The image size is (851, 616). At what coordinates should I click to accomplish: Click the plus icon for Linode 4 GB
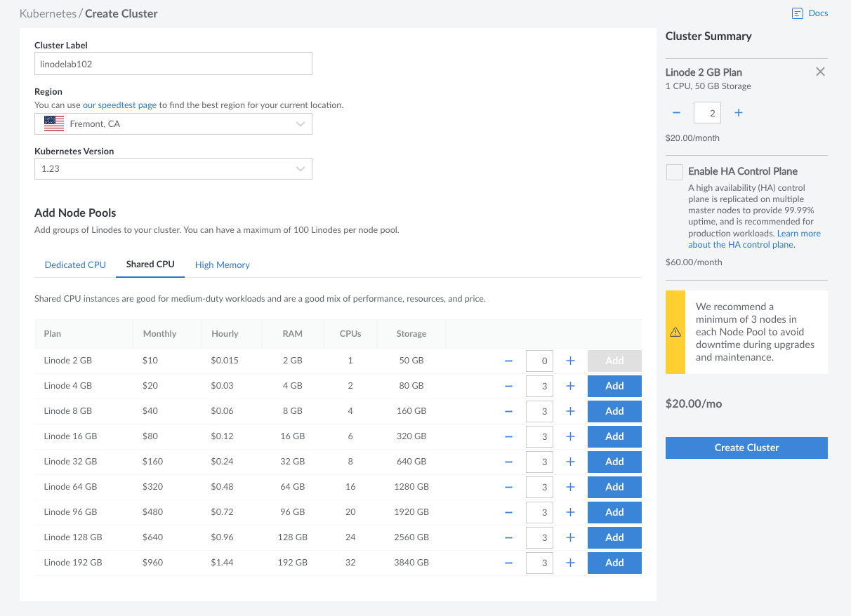point(570,386)
